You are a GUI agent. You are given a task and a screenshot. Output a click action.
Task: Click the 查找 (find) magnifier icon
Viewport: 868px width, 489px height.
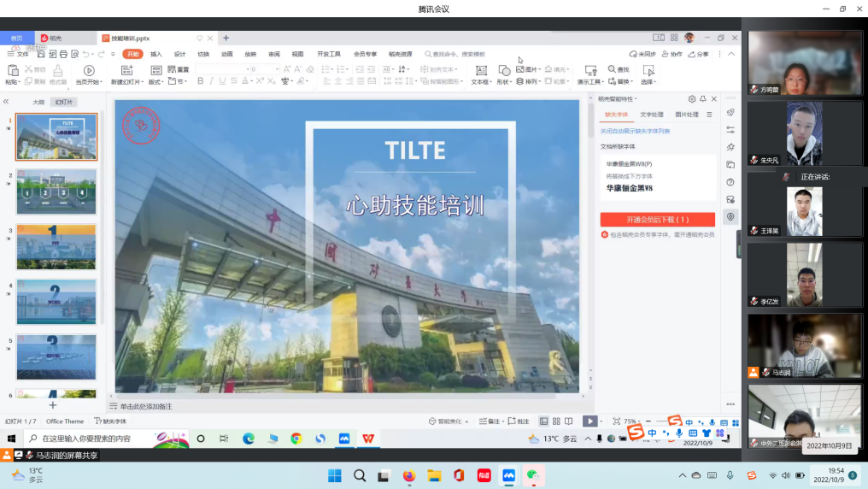[612, 69]
